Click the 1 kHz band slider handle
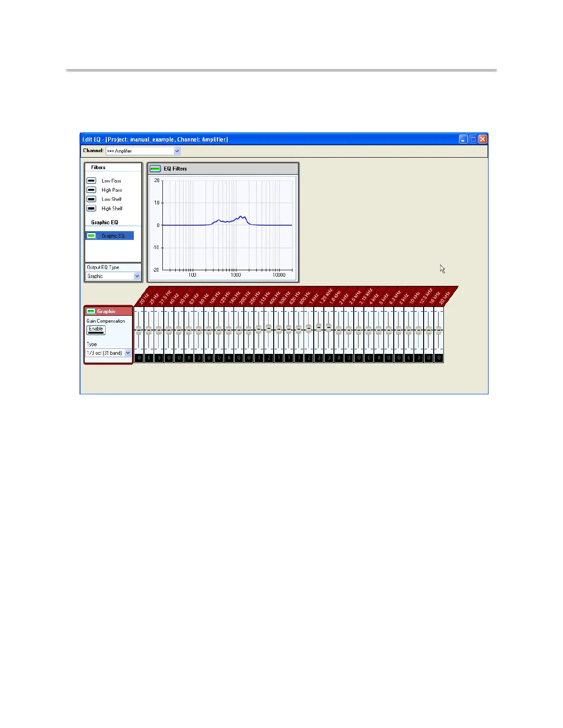Image resolution: width=563 pixels, height=728 pixels. tap(309, 328)
